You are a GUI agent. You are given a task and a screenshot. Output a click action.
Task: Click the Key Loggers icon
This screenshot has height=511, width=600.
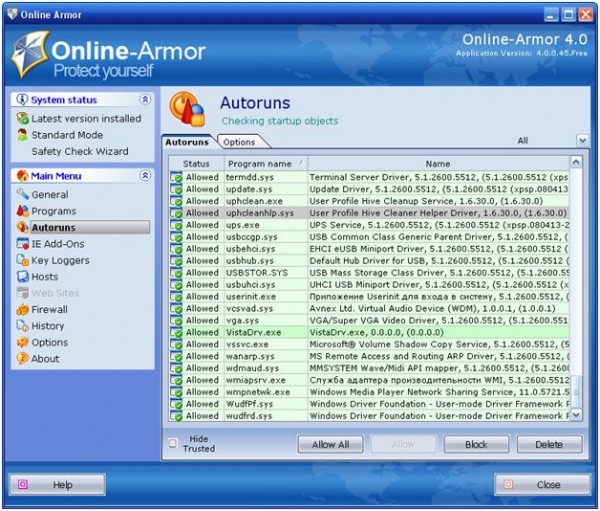pyautogui.click(x=23, y=260)
